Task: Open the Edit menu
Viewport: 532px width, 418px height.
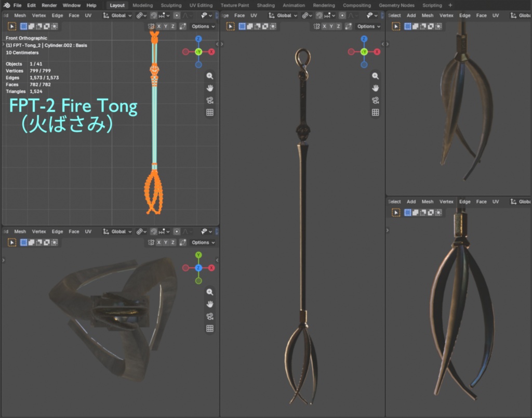Action: pyautogui.click(x=32, y=5)
